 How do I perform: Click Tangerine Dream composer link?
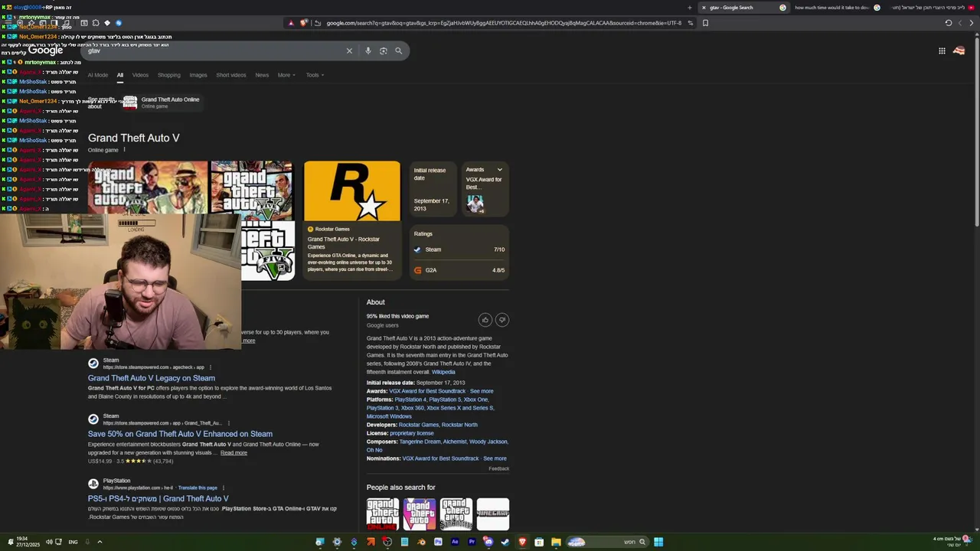click(x=420, y=442)
